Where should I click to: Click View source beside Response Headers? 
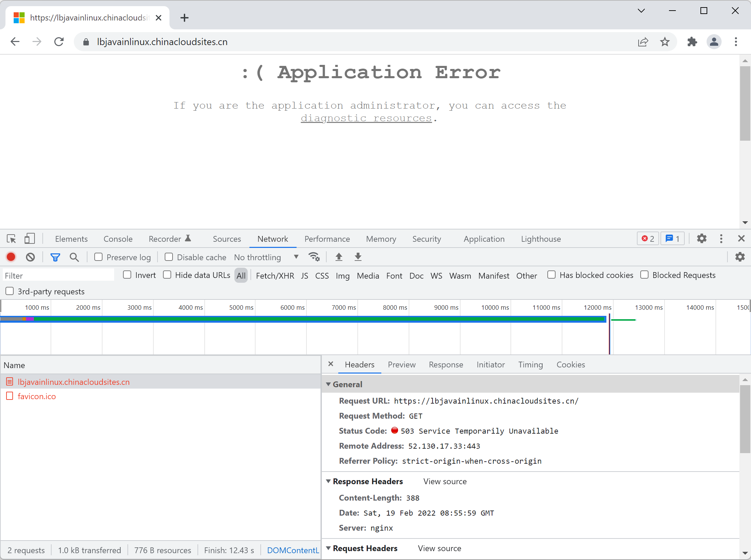(445, 481)
